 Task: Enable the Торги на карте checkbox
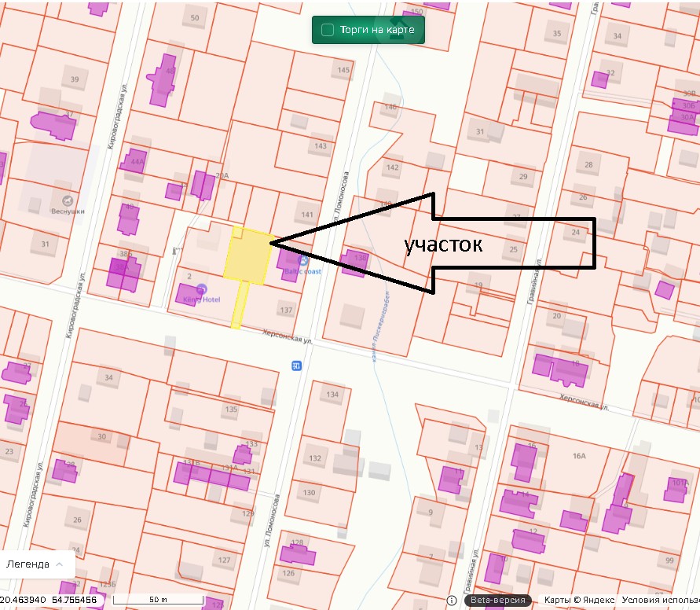coord(328,30)
